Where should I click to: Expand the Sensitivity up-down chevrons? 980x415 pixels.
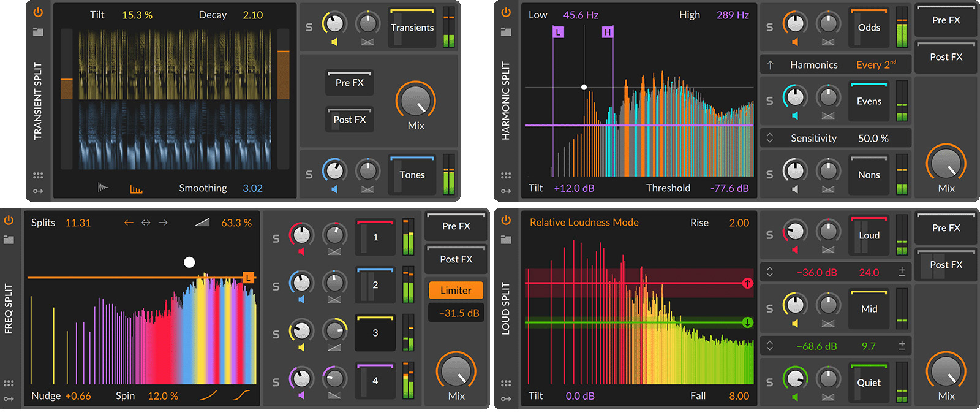click(x=770, y=138)
